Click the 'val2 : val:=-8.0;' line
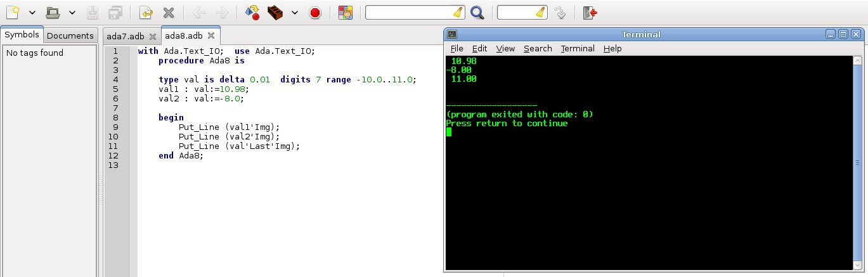868x277 pixels. click(x=201, y=99)
